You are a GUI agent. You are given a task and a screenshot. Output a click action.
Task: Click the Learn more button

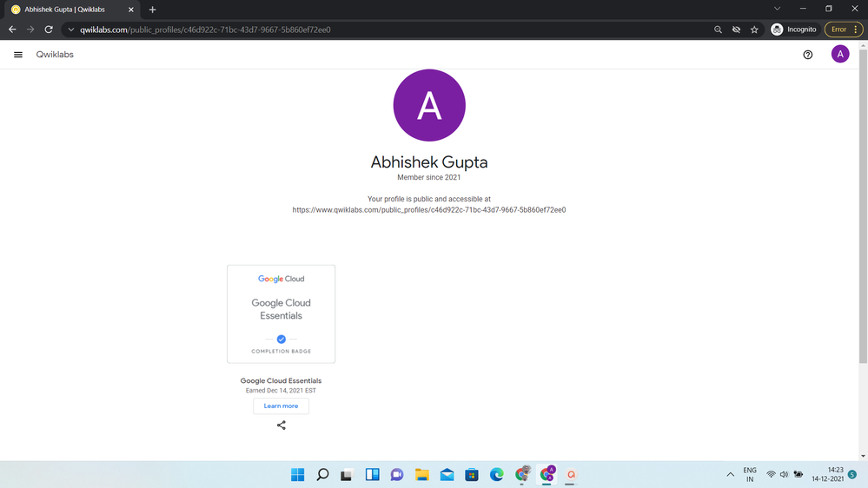(x=281, y=406)
